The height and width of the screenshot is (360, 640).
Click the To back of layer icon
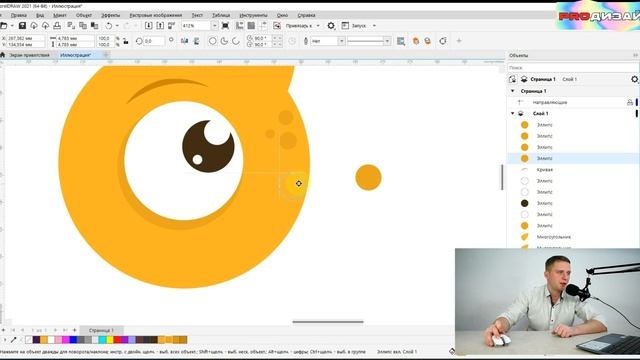click(x=428, y=41)
